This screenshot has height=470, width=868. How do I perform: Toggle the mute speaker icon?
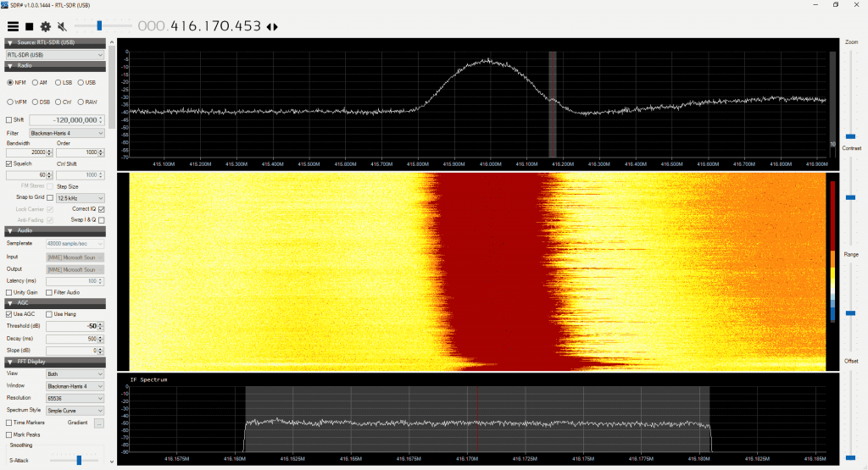click(62, 27)
